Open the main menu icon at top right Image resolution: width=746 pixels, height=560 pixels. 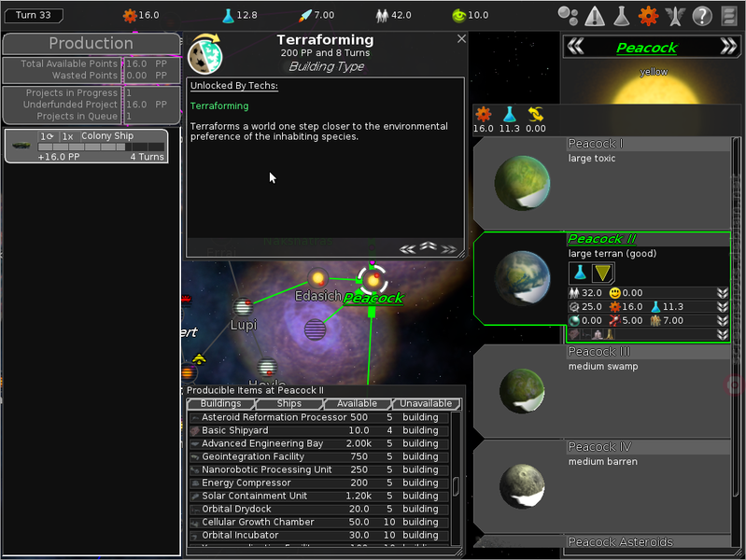tap(729, 16)
